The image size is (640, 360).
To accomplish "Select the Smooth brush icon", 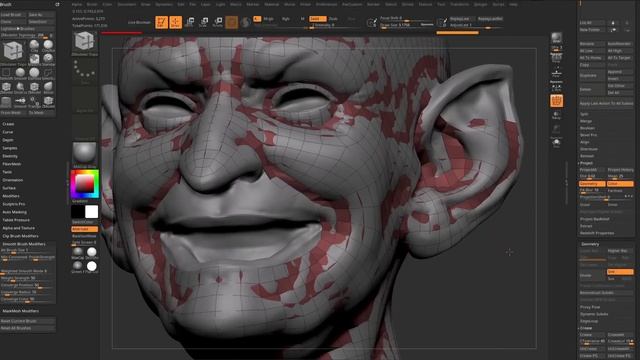I will click(x=20, y=73).
